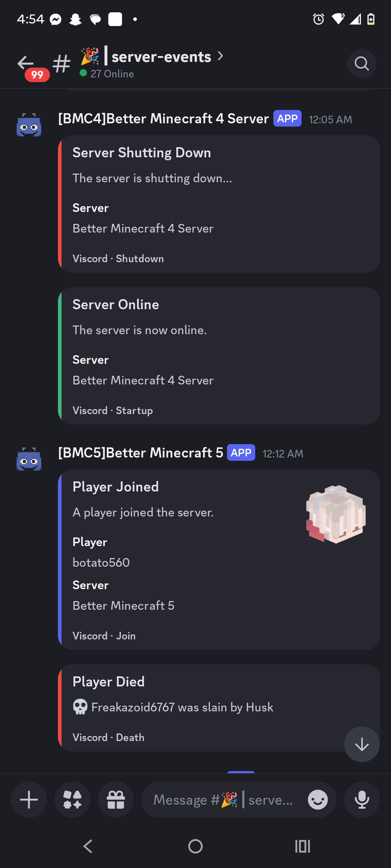
Task: Go back using the arrow with 99 badge
Action: pos(26,64)
